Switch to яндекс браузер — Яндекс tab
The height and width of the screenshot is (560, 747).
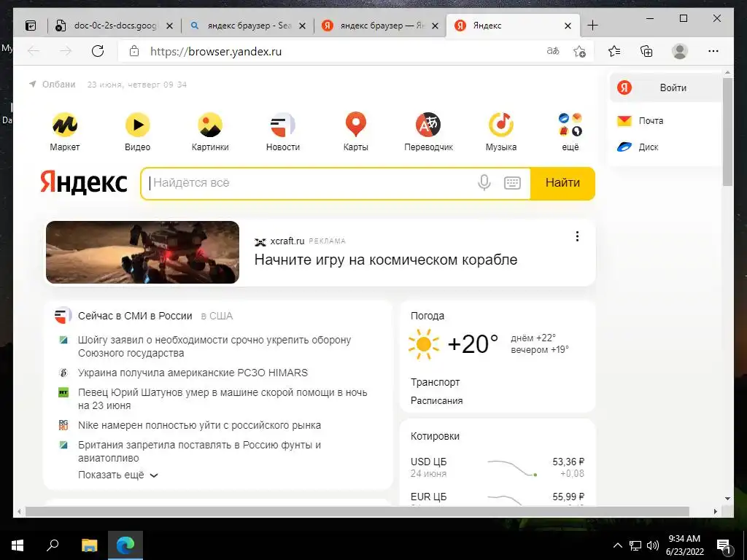381,26
